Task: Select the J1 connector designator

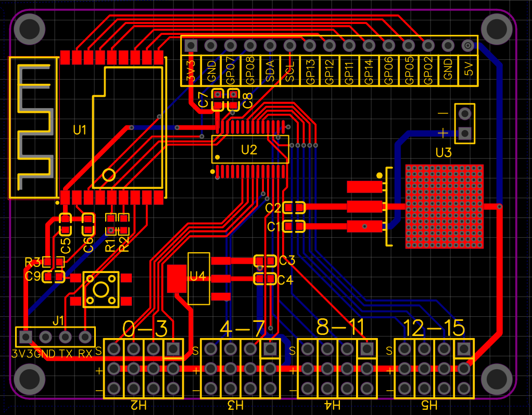Action: pos(58,320)
